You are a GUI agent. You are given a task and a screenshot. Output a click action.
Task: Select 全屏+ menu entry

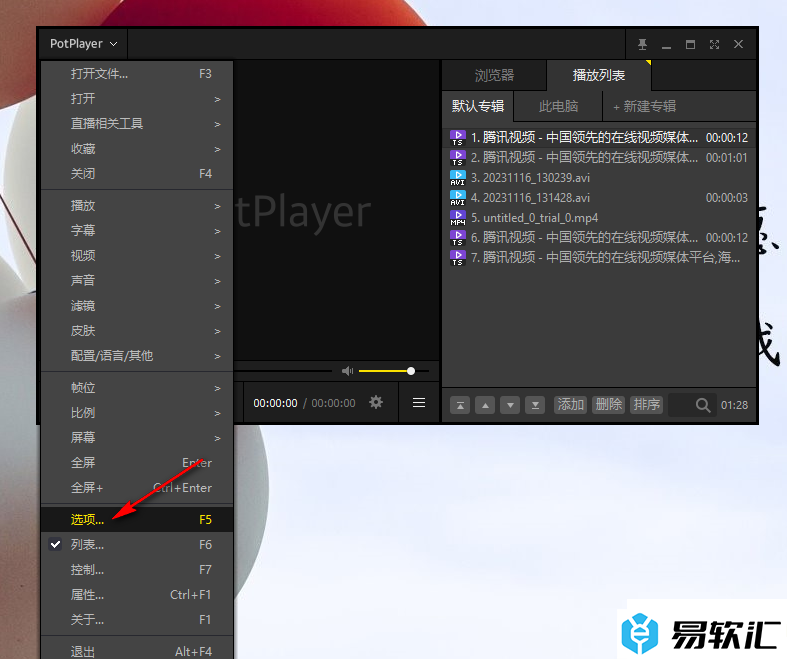(137, 488)
